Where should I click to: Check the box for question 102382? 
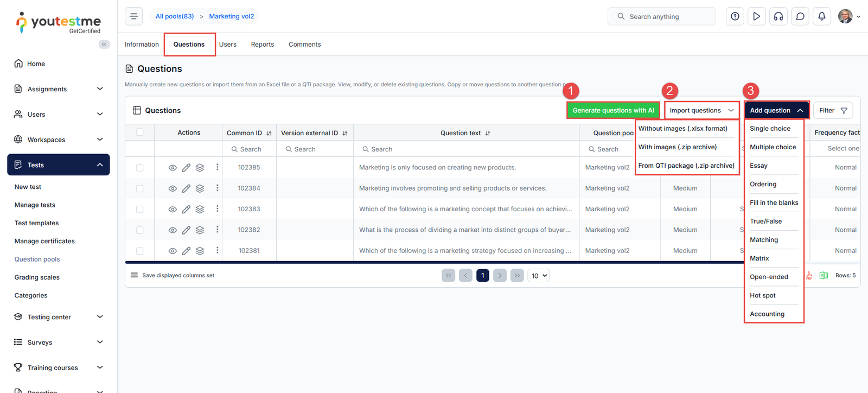click(139, 230)
